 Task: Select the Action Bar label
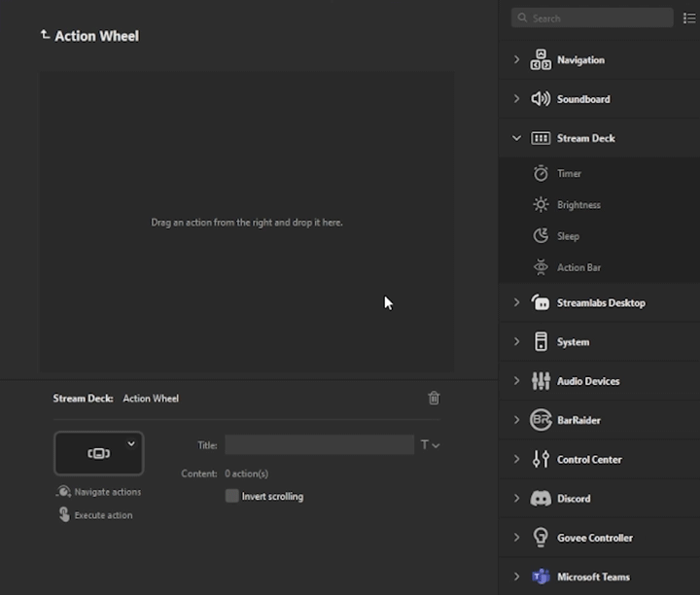(x=578, y=267)
